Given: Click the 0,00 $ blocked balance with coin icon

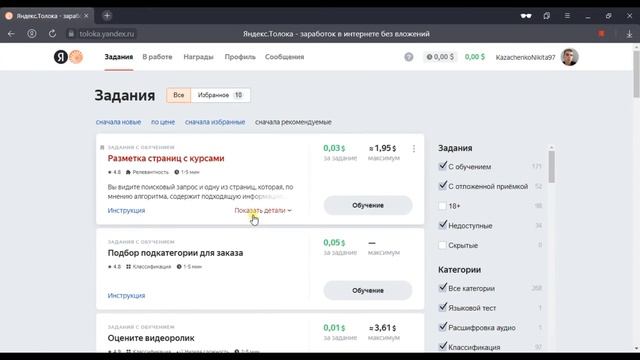Looking at the screenshot, I should coord(440,57).
